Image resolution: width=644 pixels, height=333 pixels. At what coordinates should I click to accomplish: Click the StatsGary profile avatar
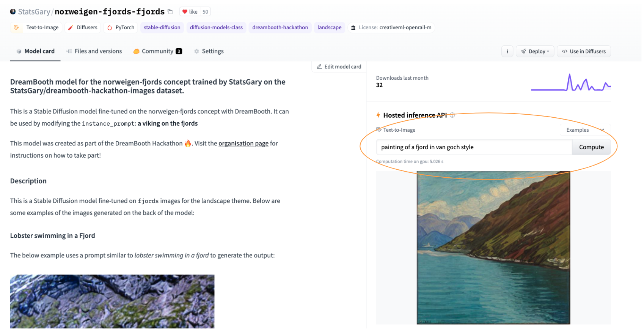[13, 11]
